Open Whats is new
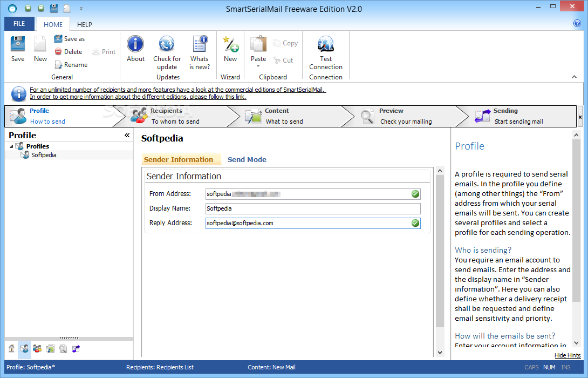588x378 pixels. [x=200, y=52]
